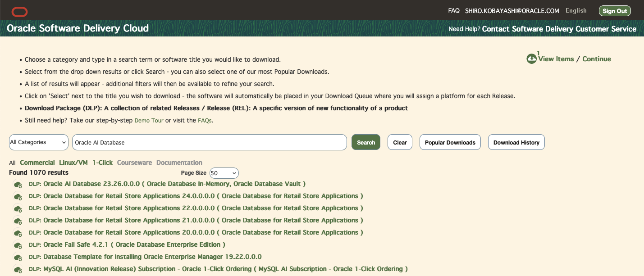Click SHIRO.KOBAYASHI@ORACLE.COM account text
The height and width of the screenshot is (276, 644).
click(x=512, y=11)
